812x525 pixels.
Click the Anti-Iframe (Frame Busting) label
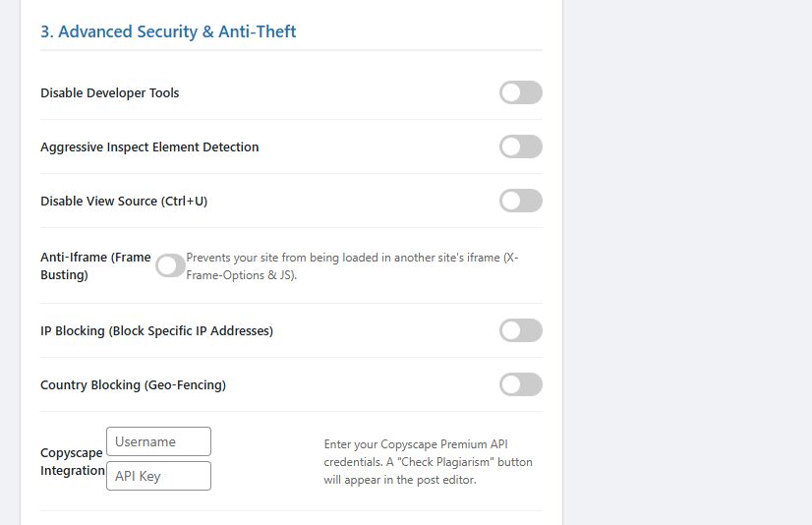click(x=95, y=266)
